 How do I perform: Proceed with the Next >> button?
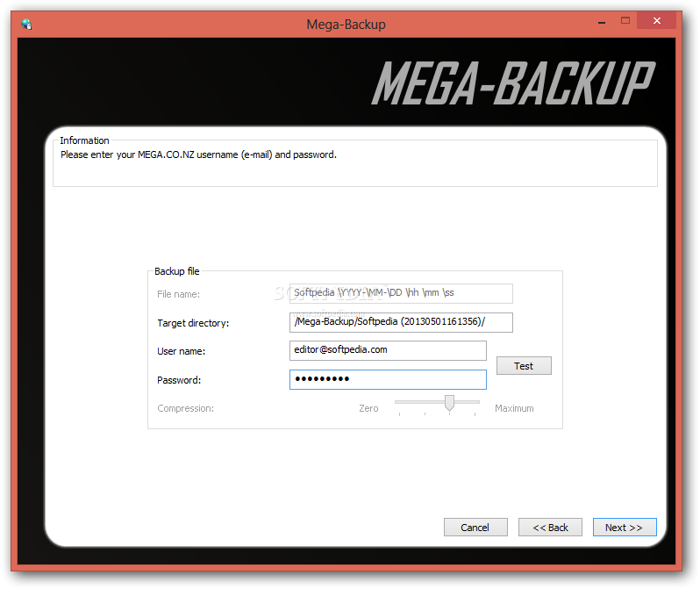click(625, 528)
